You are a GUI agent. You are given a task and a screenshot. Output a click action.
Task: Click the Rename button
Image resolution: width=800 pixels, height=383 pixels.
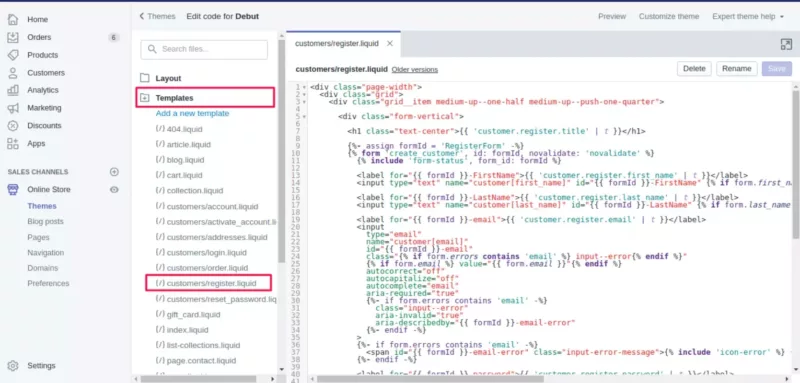[737, 69]
